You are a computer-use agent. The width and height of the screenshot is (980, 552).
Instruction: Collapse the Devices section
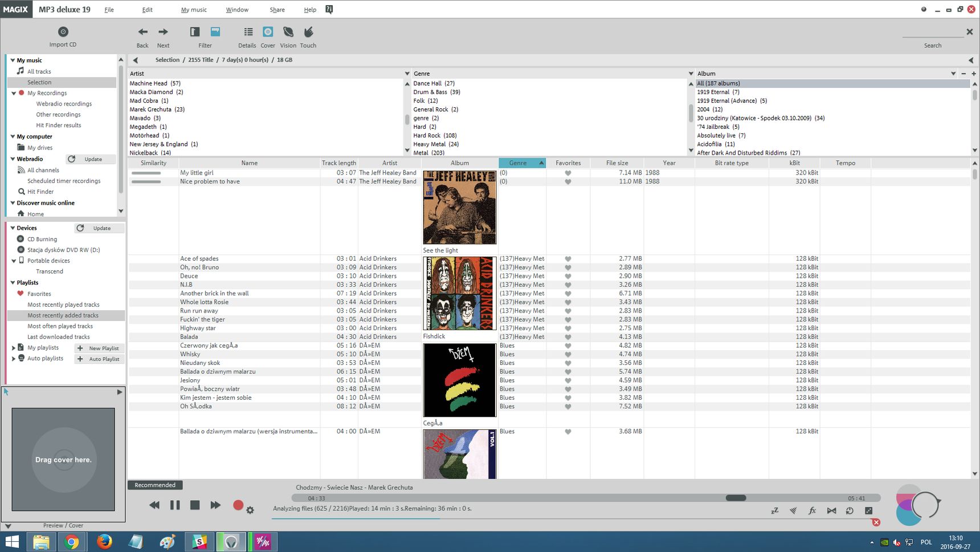13,228
